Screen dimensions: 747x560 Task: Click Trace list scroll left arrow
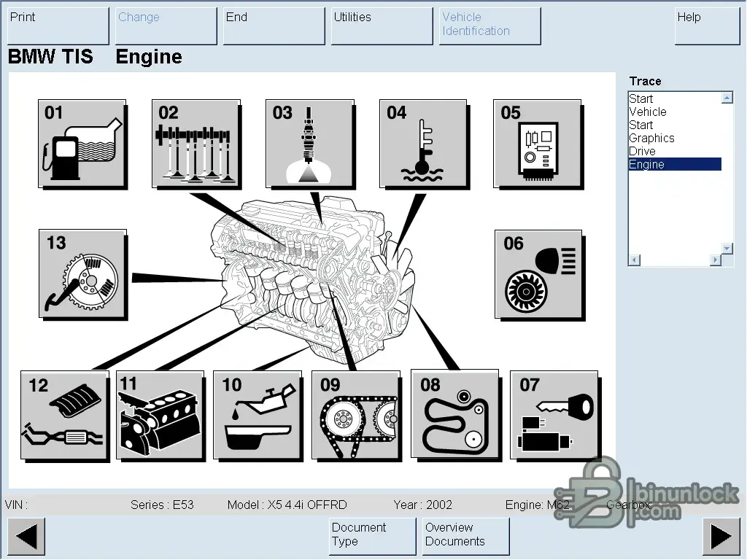pyautogui.click(x=635, y=260)
